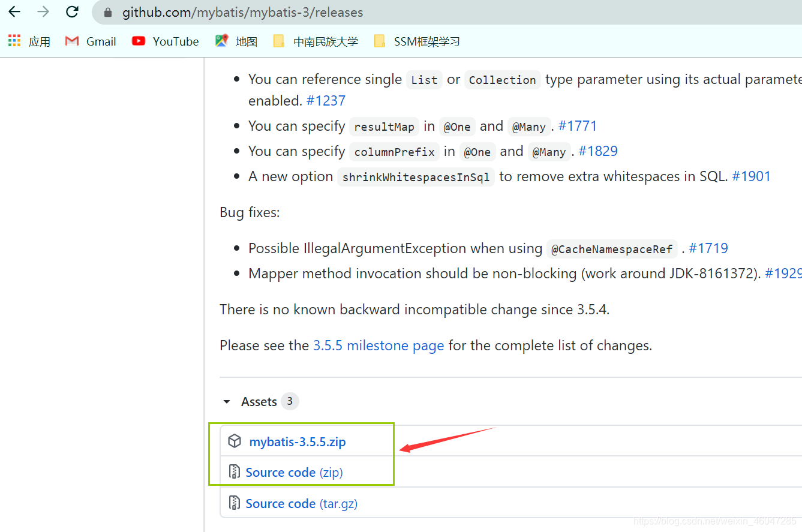Viewport: 802px width, 532px height.
Task: Download mybatis-3.5.5.zip
Action: tap(298, 442)
